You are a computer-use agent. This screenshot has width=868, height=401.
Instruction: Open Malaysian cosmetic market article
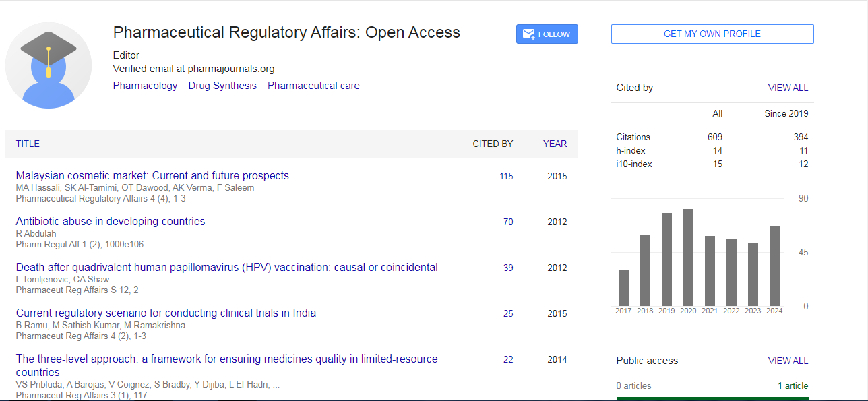click(x=152, y=175)
